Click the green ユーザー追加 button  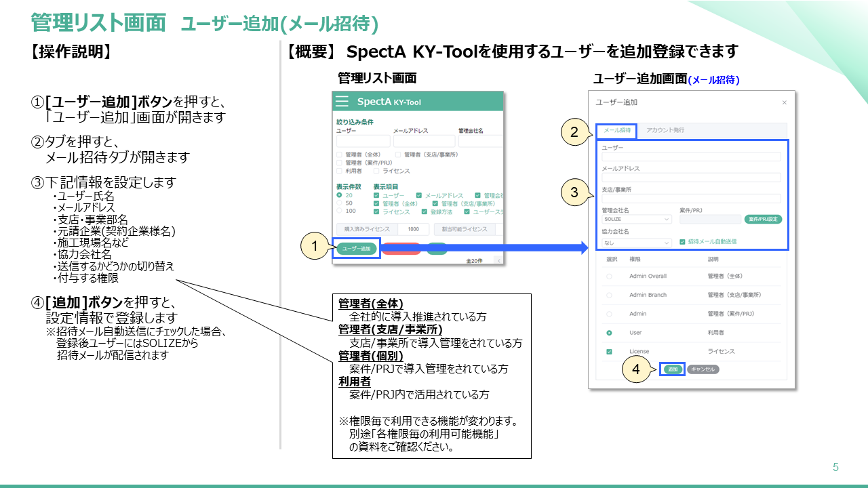(x=357, y=249)
